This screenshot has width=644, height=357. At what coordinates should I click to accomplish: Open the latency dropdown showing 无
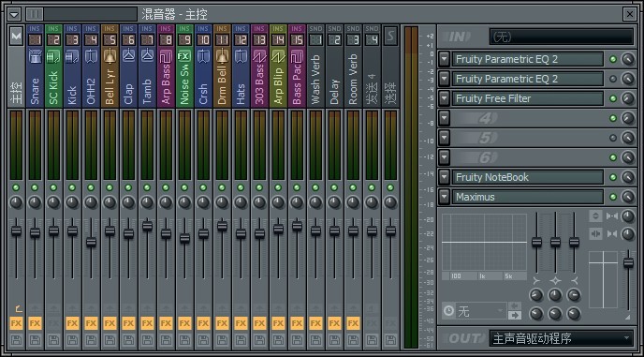tap(481, 311)
